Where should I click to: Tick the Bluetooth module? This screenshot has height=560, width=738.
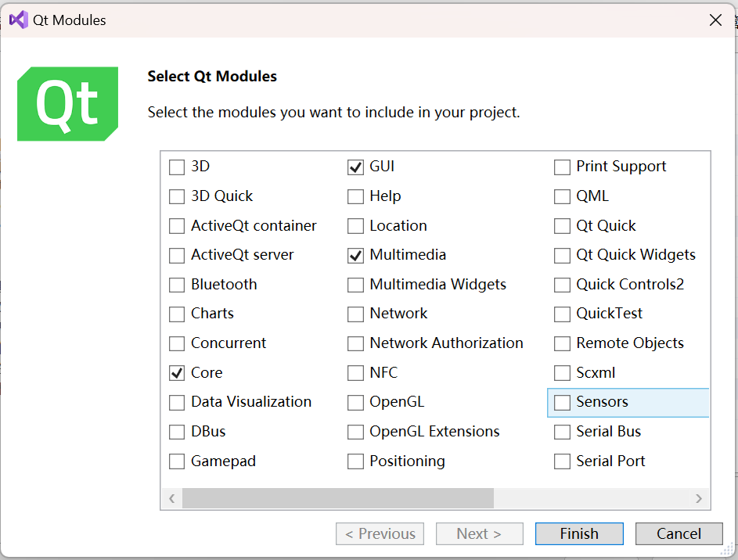177,285
